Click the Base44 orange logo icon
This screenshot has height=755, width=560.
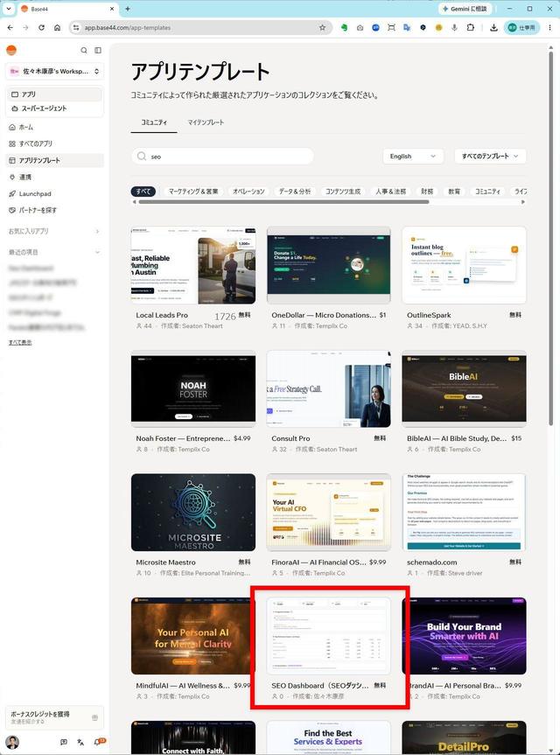click(11, 50)
